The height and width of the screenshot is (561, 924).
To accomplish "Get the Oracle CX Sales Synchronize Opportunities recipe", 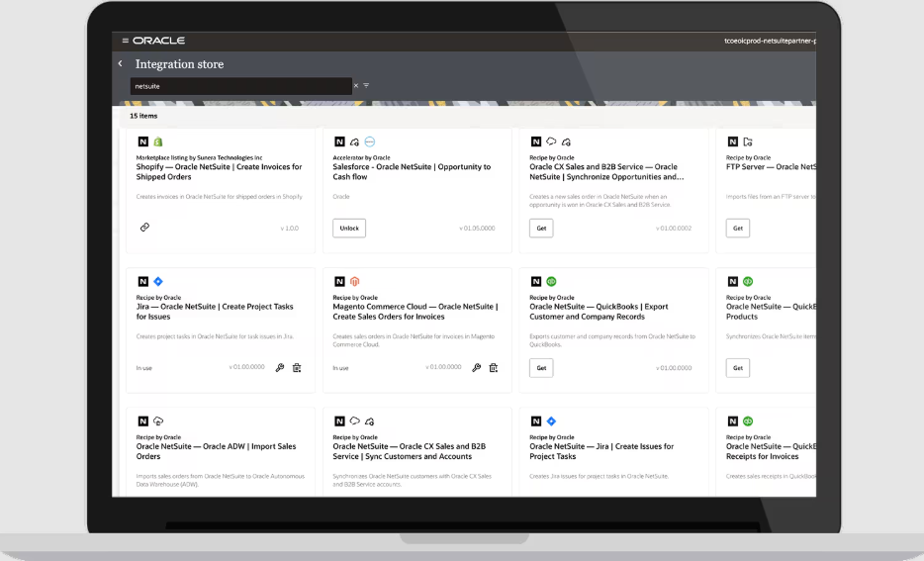I will pos(541,228).
